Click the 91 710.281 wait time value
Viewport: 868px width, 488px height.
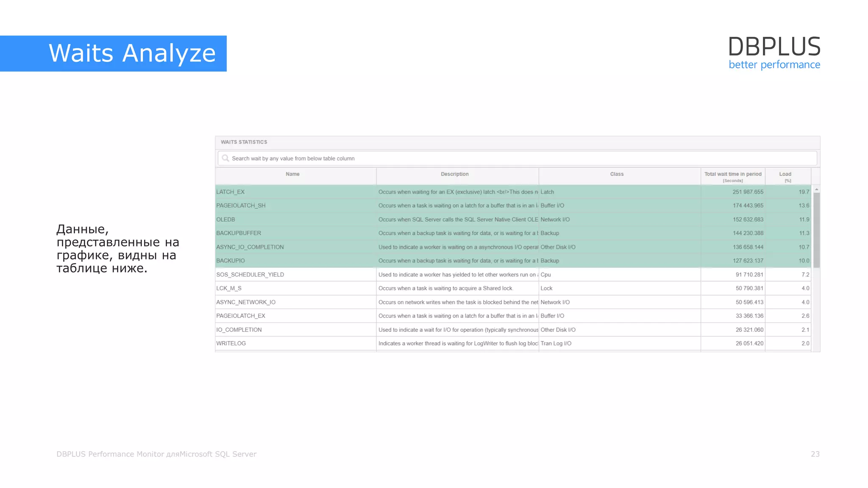tap(749, 274)
